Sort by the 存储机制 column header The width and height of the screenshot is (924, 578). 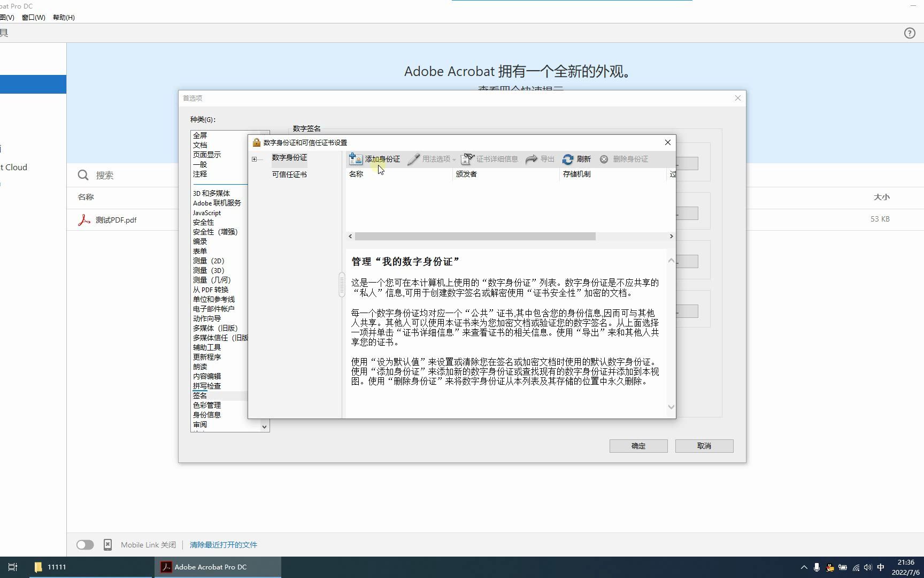(x=613, y=174)
